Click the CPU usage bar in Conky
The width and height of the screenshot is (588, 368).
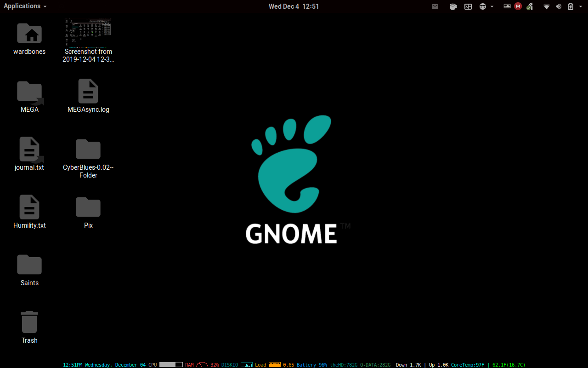[171, 364]
